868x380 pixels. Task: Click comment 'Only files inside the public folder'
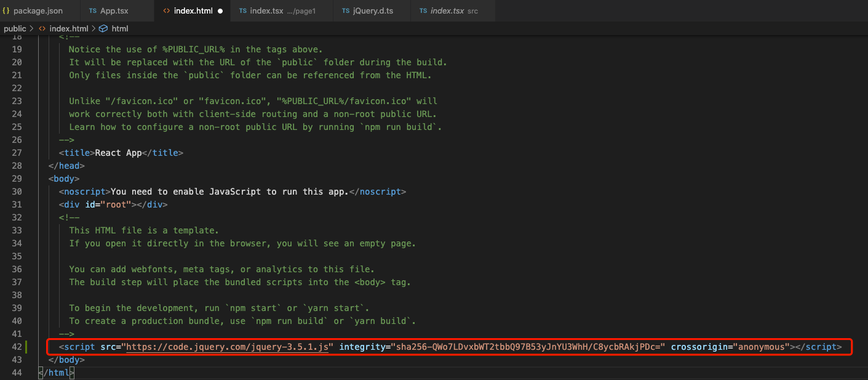250,75
